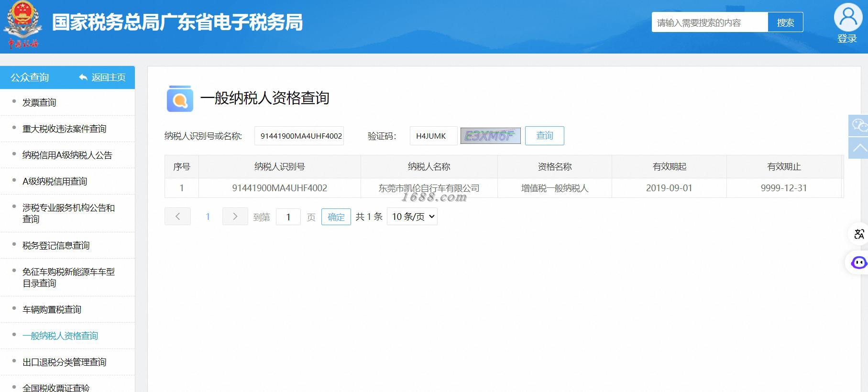Viewport: 868px width, 392px height.
Task: Go to next page arrow
Action: (235, 217)
